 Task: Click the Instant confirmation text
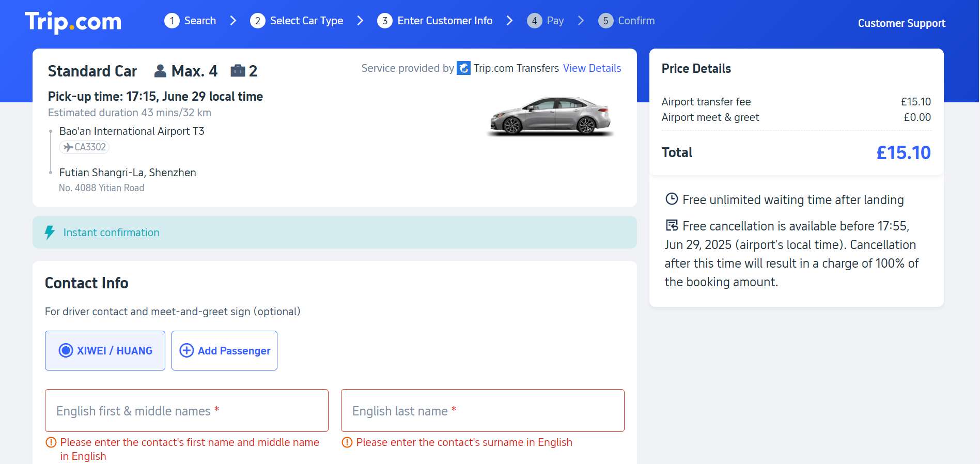[112, 233]
